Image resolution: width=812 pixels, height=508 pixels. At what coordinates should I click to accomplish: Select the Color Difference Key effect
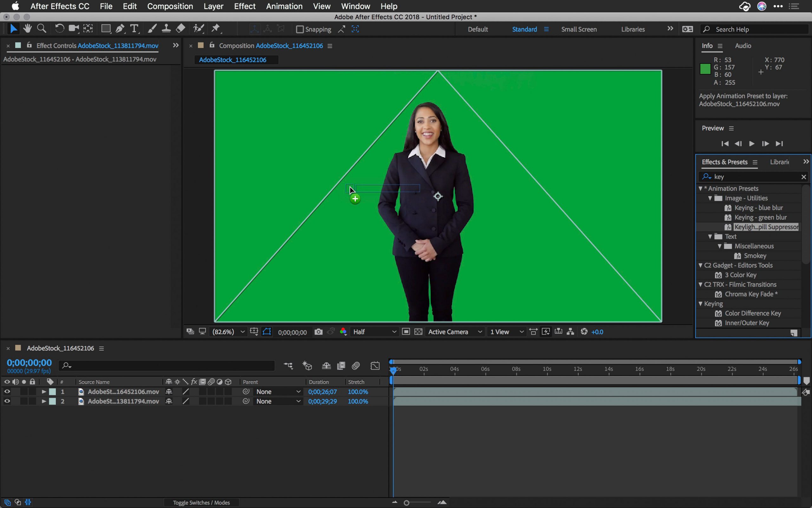(753, 313)
